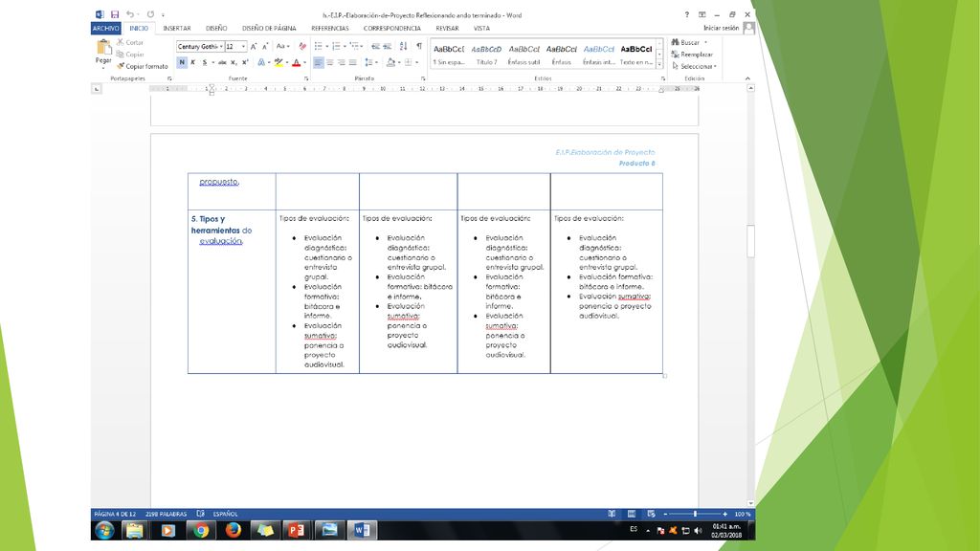Open PowerPoint from the taskbar

[297, 530]
